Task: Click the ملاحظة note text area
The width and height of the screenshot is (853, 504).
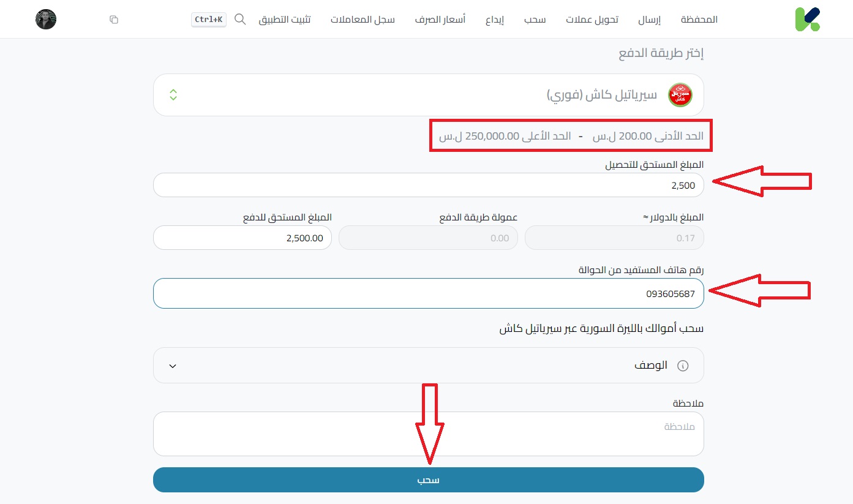Action: 429,434
